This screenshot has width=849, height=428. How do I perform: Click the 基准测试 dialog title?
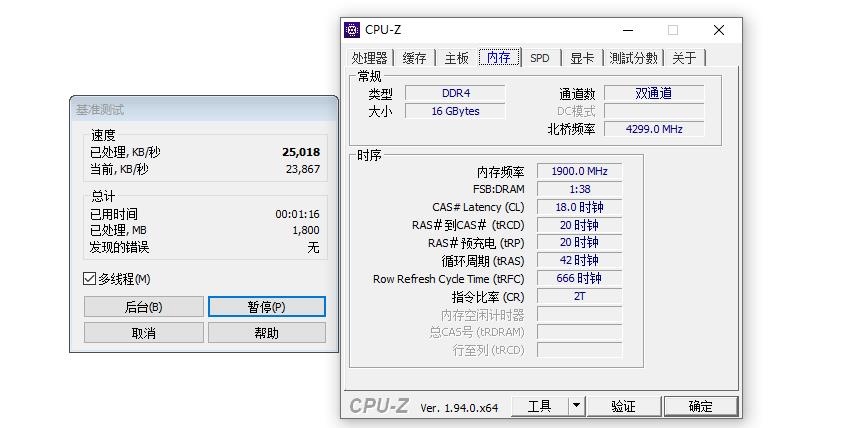pyautogui.click(x=100, y=110)
